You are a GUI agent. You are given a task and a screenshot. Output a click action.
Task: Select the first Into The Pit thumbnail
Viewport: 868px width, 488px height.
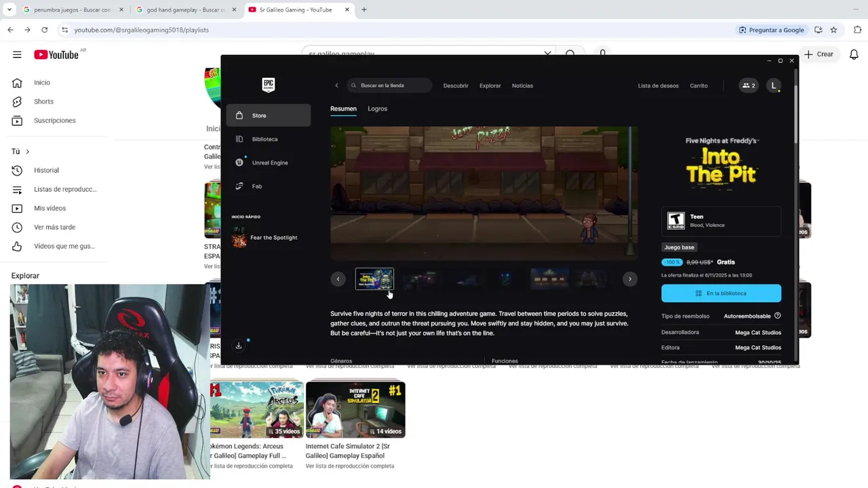pyautogui.click(x=374, y=279)
